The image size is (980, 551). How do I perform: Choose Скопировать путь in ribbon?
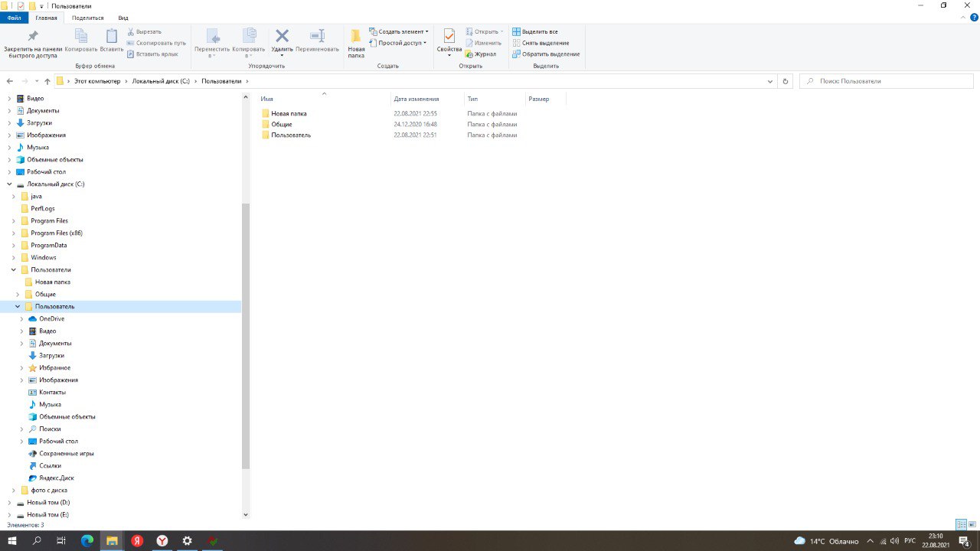(156, 43)
